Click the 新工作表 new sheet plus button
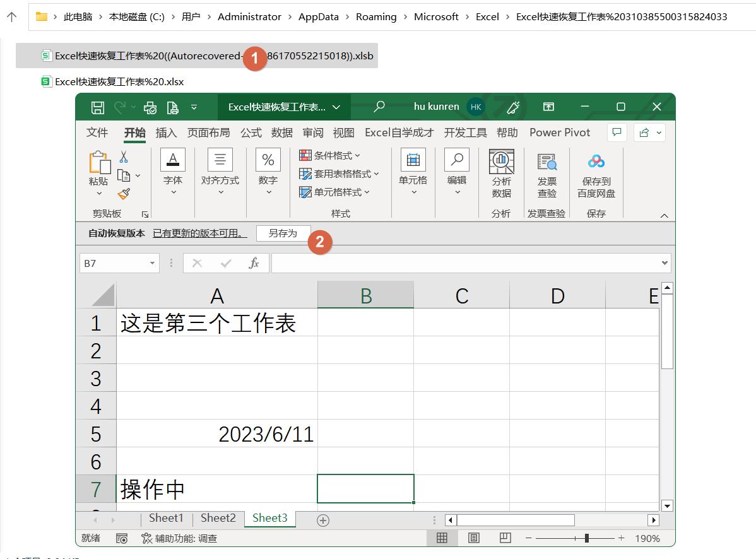This screenshot has width=756, height=559. (322, 519)
